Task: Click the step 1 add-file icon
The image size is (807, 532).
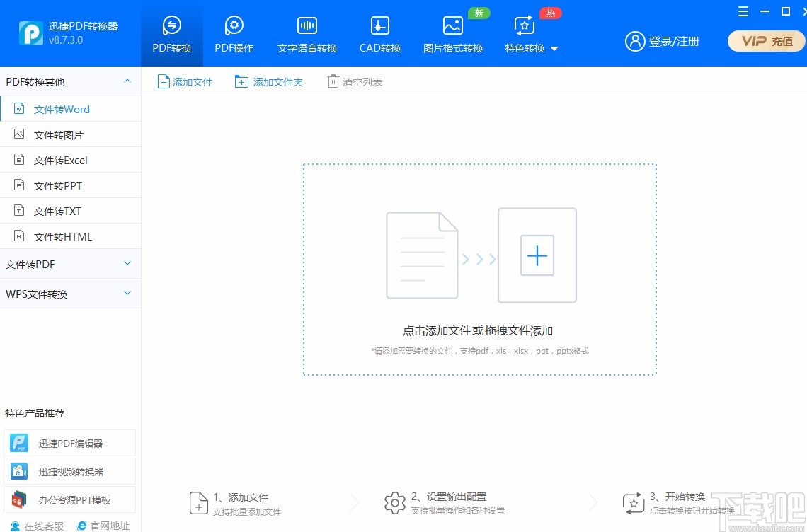Action: (x=199, y=503)
